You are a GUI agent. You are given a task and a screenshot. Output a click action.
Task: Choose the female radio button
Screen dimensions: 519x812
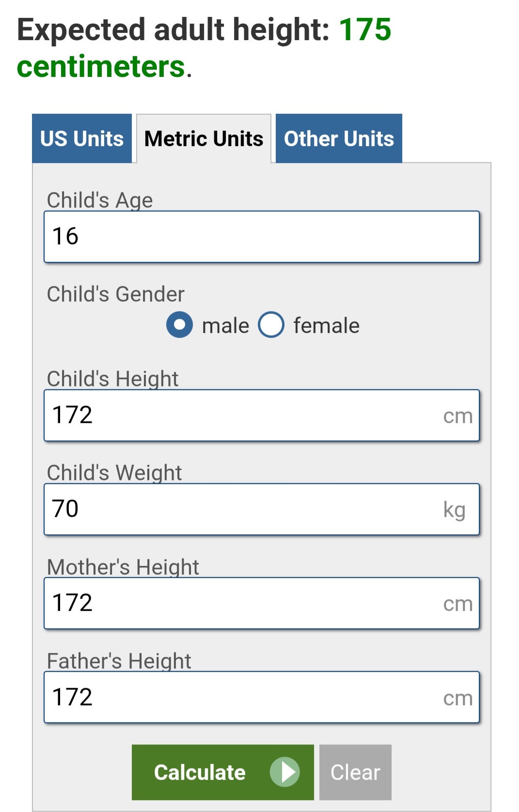(271, 324)
